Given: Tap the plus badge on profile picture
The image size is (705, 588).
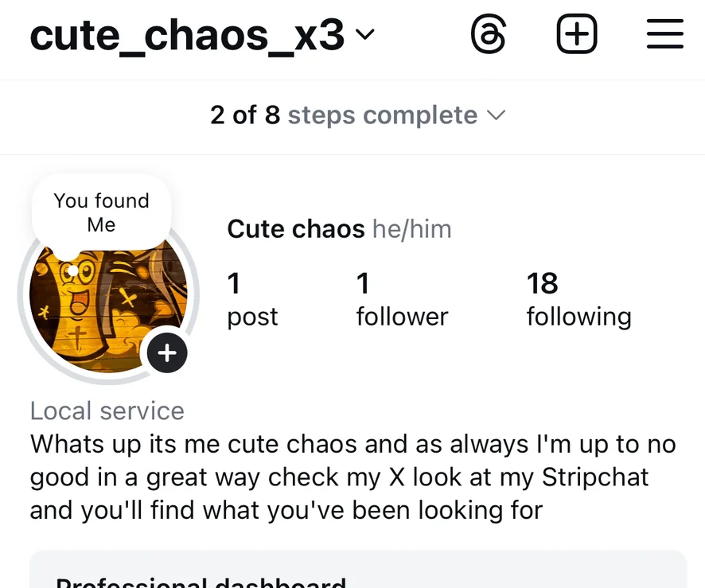Looking at the screenshot, I should point(166,352).
